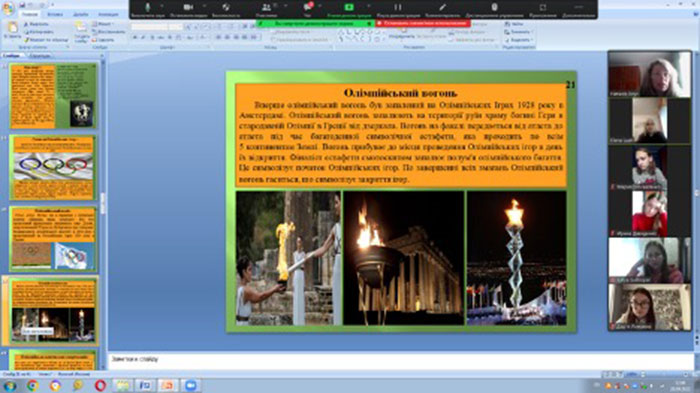Open Zoom Chat with notification badge
Image resolution: width=700 pixels, height=393 pixels.
pyautogui.click(x=308, y=8)
